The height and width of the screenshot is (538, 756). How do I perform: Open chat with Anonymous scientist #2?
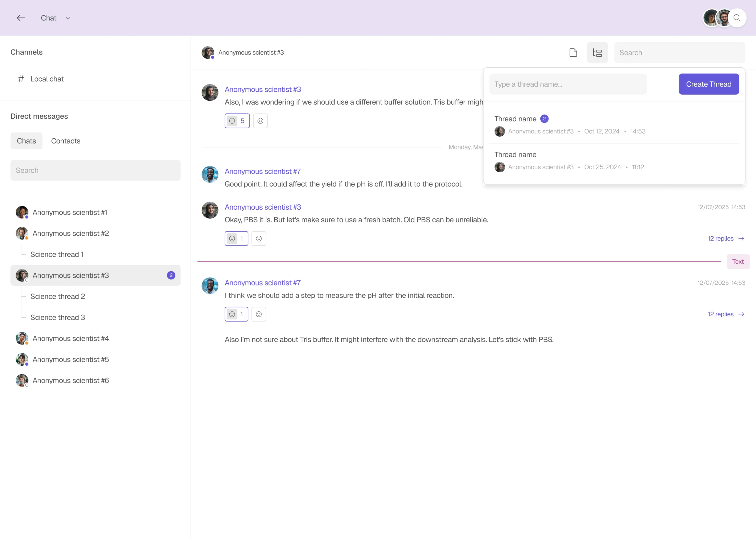95,233
